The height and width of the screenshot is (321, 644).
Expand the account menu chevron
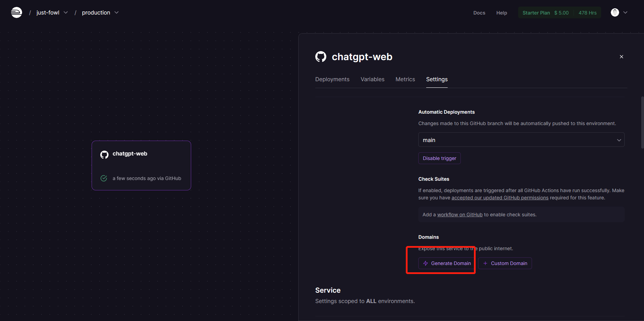[625, 12]
